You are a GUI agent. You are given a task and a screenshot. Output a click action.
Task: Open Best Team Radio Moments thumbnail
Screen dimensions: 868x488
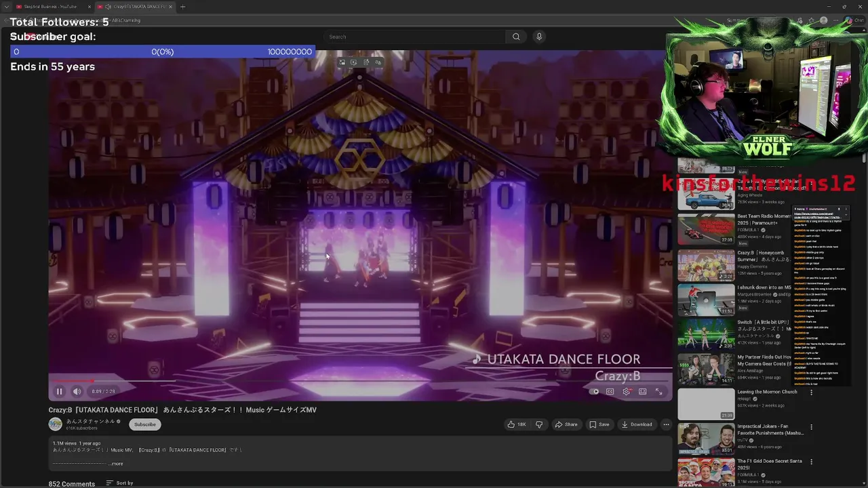[x=706, y=228]
